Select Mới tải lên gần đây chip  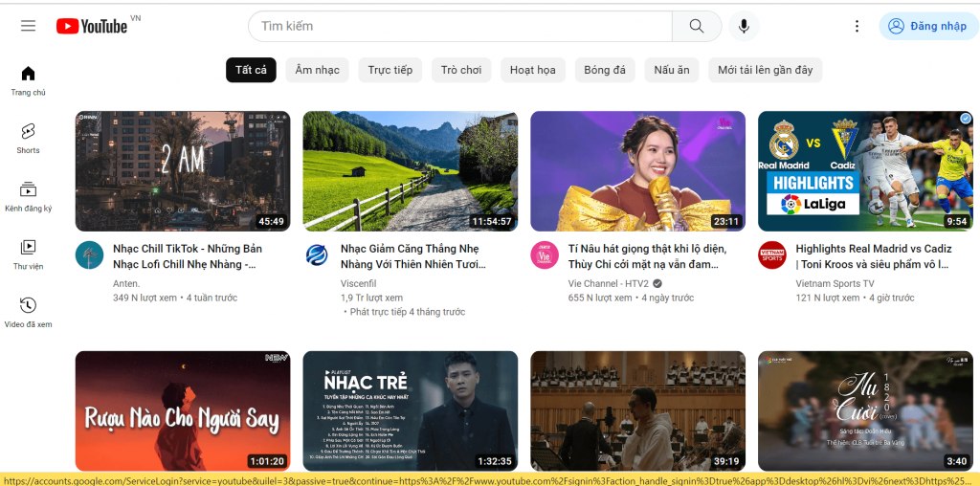click(x=765, y=70)
